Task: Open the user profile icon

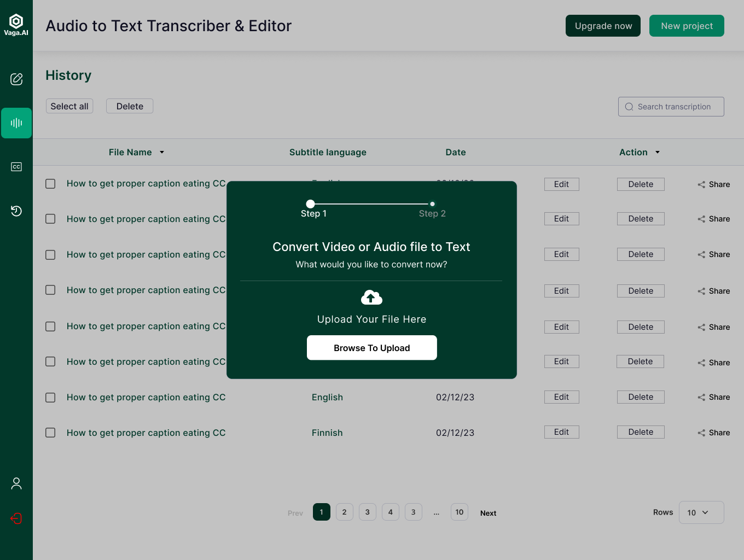Action: point(16,483)
